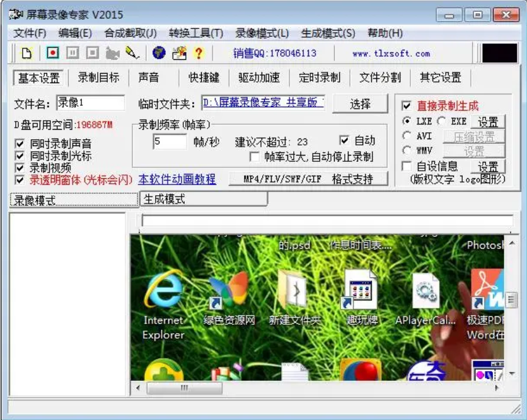
Task: Uncheck 同时录制声音 checkbox
Action: 20,144
